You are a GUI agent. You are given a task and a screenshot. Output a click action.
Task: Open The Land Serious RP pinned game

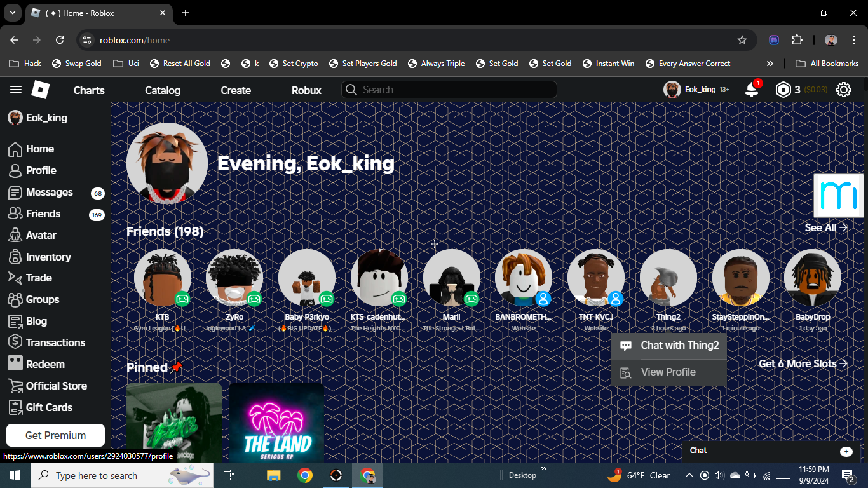tap(276, 423)
